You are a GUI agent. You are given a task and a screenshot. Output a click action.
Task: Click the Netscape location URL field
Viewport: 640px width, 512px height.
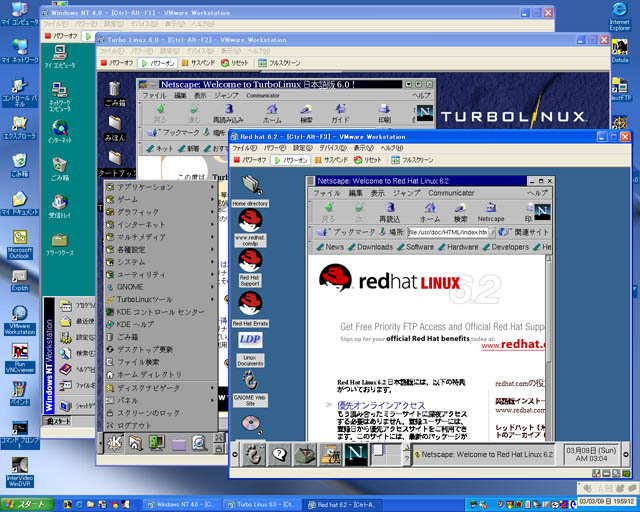(x=446, y=232)
